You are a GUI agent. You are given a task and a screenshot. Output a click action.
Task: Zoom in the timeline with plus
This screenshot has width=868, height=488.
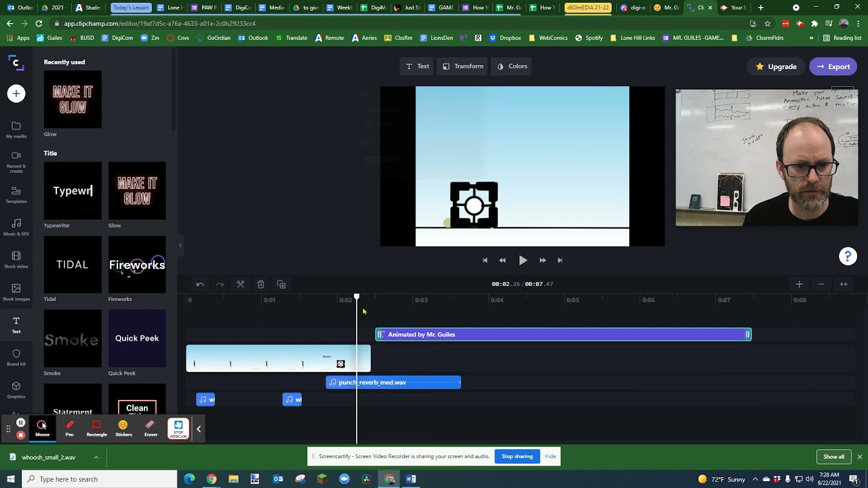click(799, 284)
